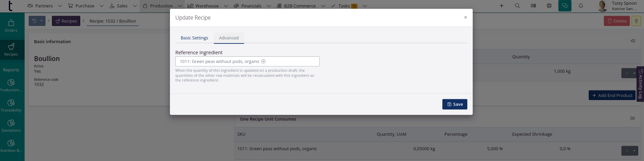Expand the Tasks menu chevron

click(364, 6)
